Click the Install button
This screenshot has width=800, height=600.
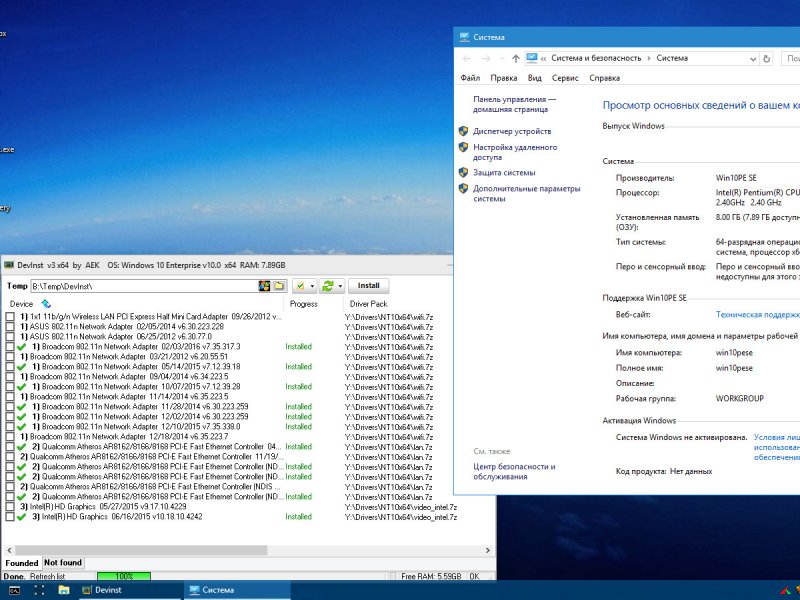point(368,286)
